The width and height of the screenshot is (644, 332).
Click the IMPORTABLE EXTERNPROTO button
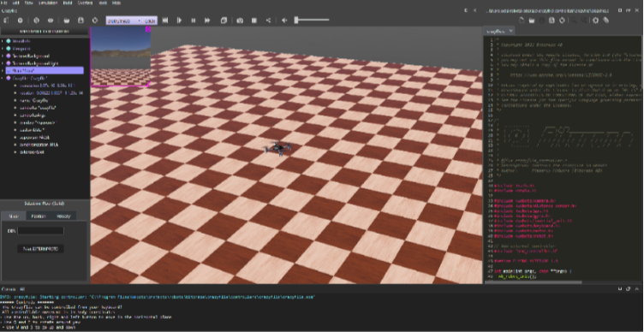[45, 31]
